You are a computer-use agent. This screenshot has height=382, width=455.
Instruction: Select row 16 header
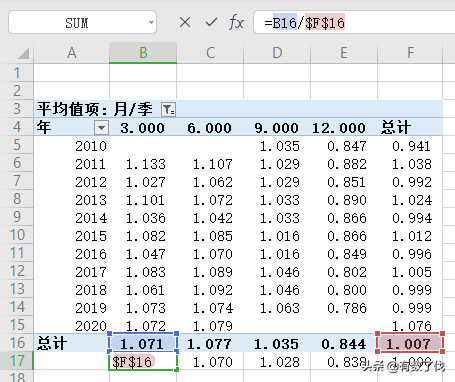[x=17, y=343]
